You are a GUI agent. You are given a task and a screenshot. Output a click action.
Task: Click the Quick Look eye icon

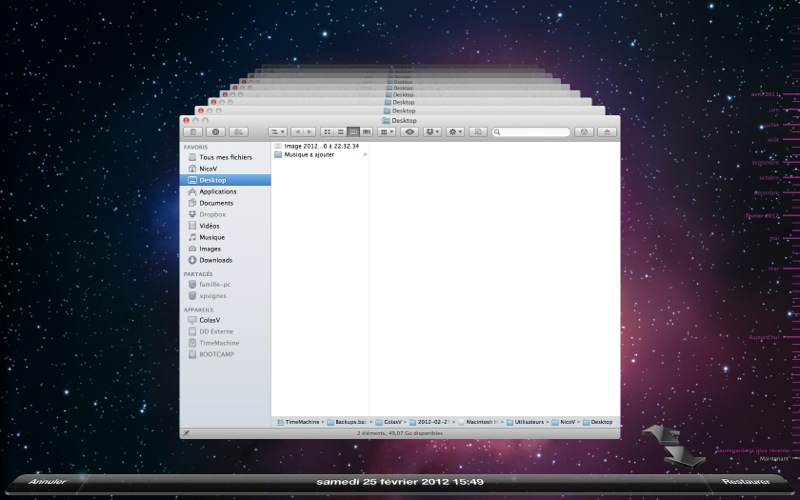pos(409,132)
